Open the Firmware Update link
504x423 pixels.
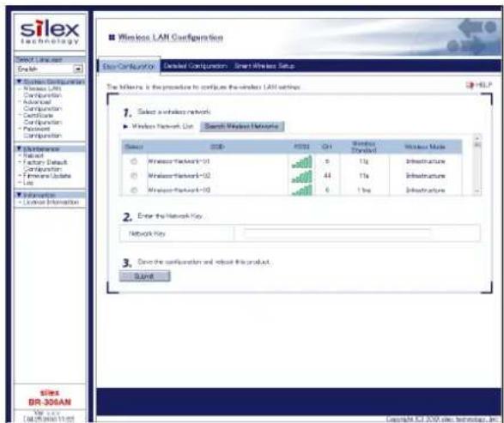point(47,176)
